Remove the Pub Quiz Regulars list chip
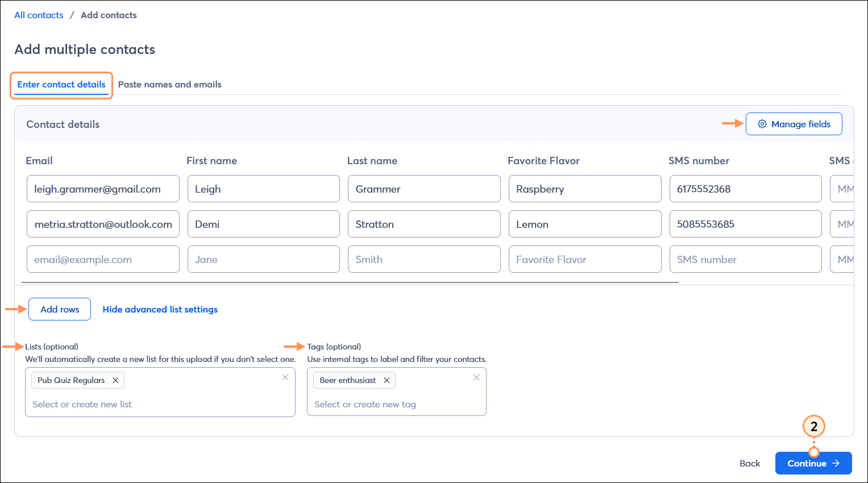The image size is (868, 483). point(116,380)
